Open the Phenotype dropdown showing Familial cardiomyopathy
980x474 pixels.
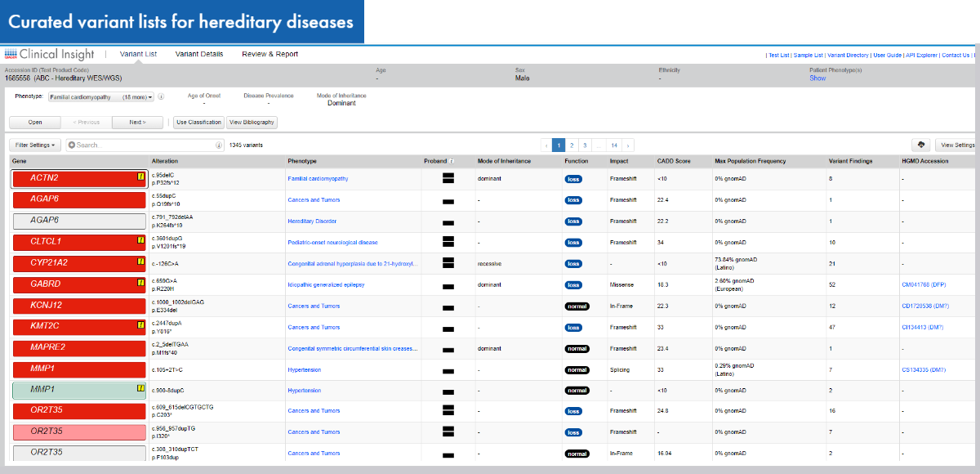(100, 96)
